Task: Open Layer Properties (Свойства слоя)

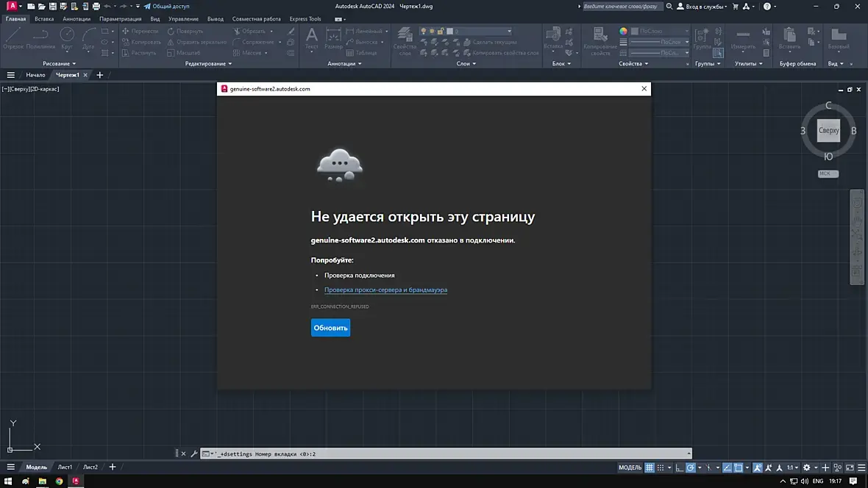Action: tap(405, 40)
